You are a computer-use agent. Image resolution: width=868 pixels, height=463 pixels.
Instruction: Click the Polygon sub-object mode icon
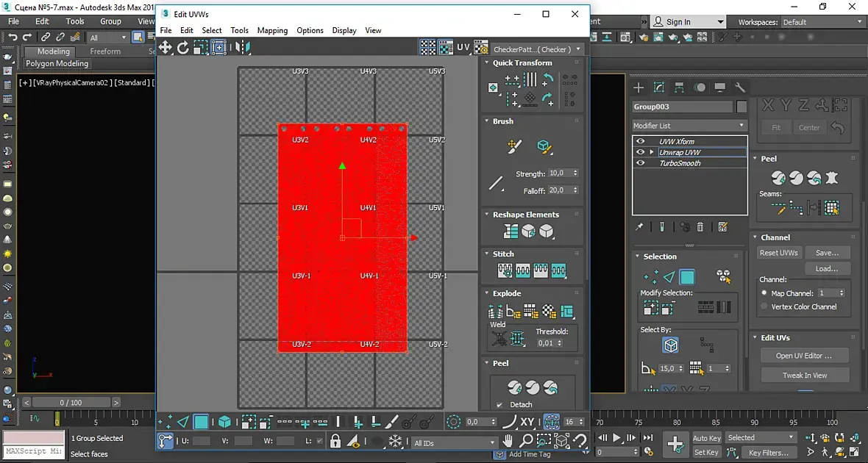tap(201, 422)
